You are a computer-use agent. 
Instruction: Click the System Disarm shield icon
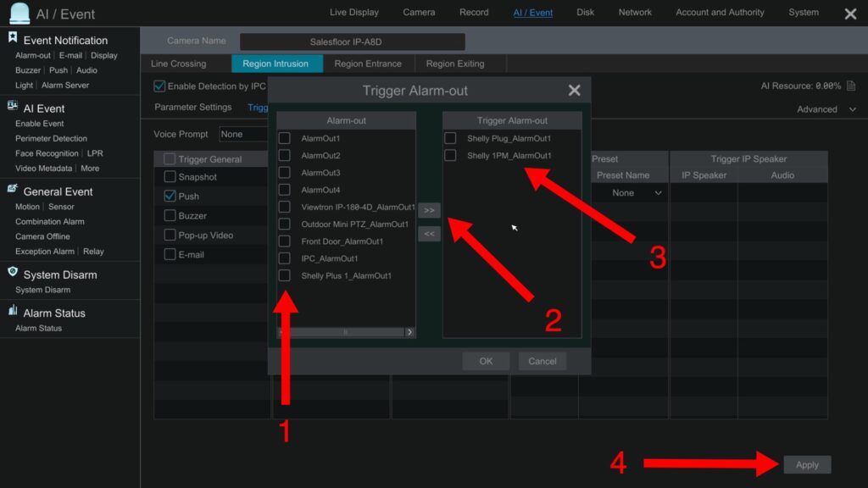point(12,272)
